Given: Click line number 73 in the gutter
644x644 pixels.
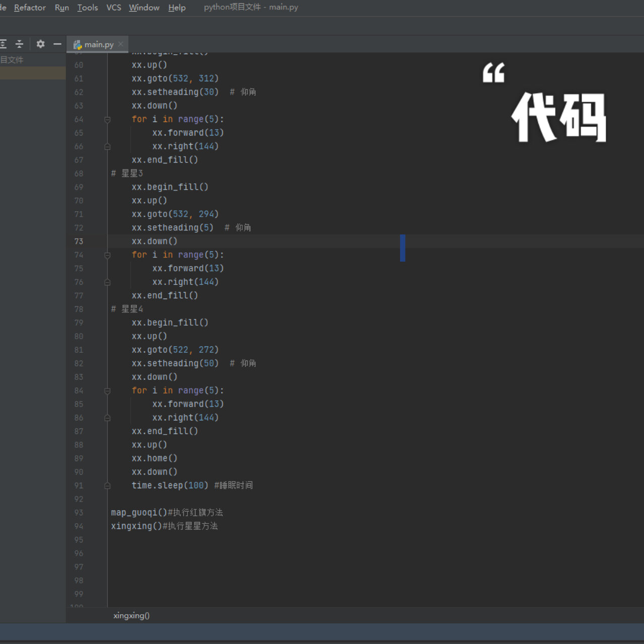Looking at the screenshot, I should [x=78, y=241].
